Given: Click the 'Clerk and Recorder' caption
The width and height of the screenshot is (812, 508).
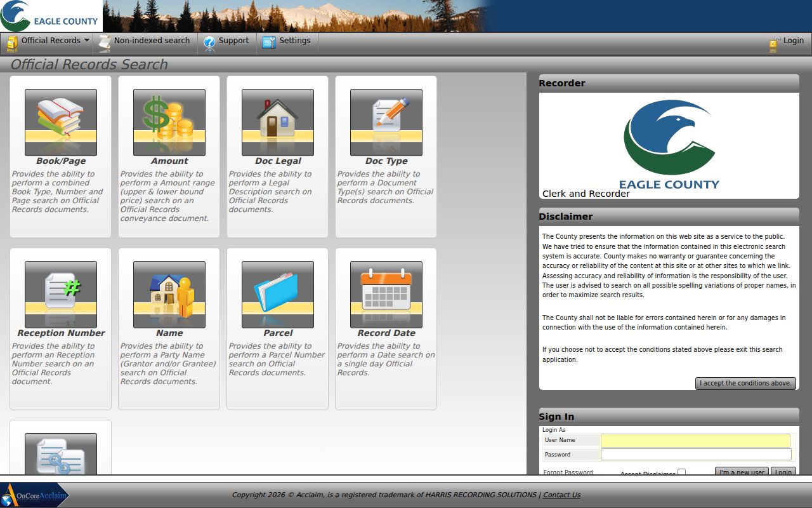Looking at the screenshot, I should (x=586, y=194).
